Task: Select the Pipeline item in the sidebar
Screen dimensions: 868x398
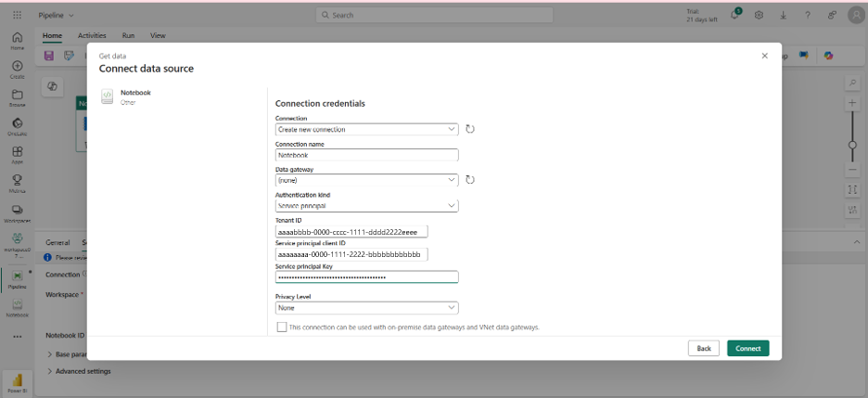Action: pyautogui.click(x=18, y=279)
